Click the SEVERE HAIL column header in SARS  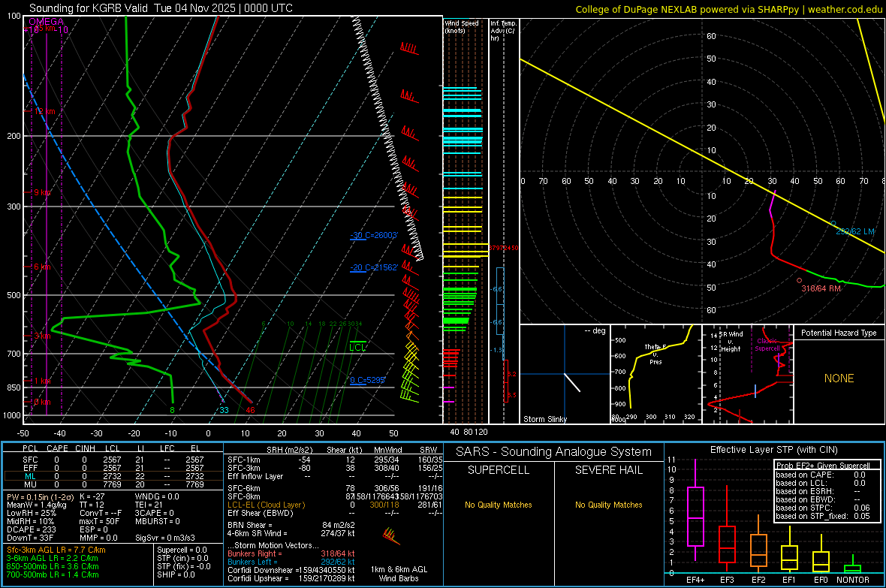pyautogui.click(x=608, y=470)
